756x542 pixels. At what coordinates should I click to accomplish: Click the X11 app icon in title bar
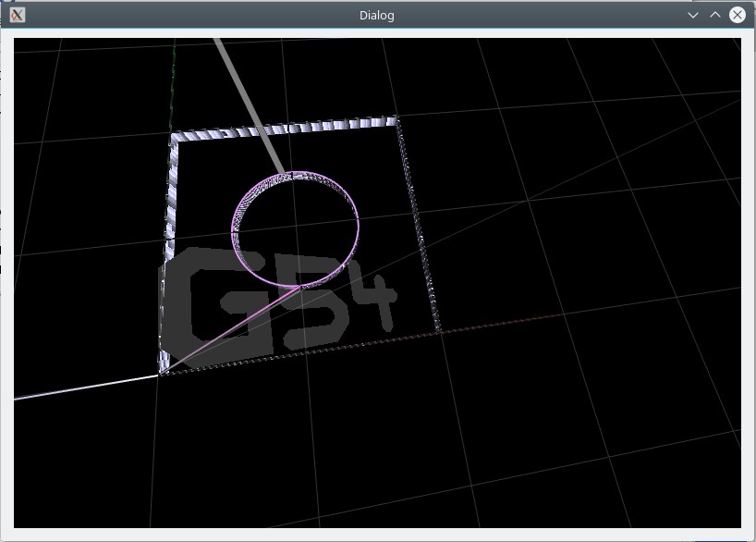click(18, 15)
